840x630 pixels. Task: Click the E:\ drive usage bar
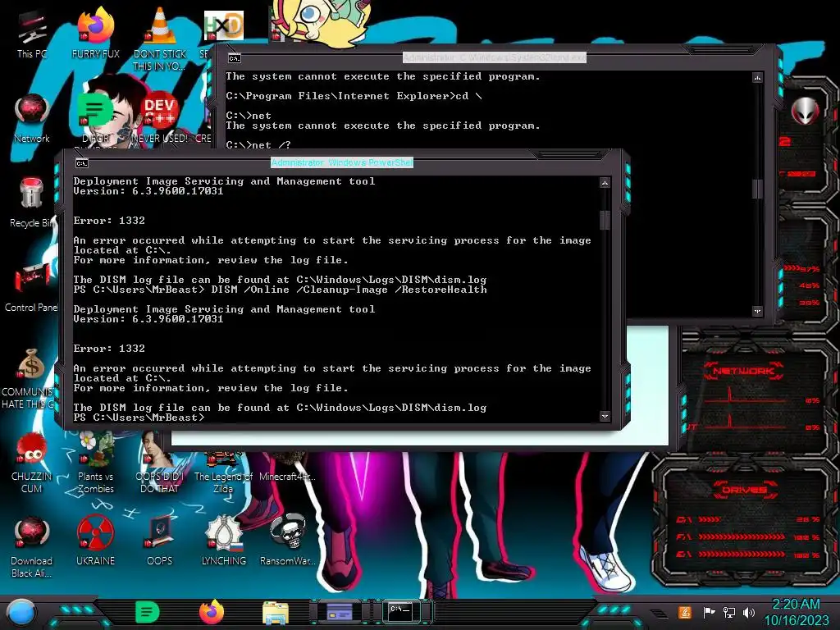742,554
